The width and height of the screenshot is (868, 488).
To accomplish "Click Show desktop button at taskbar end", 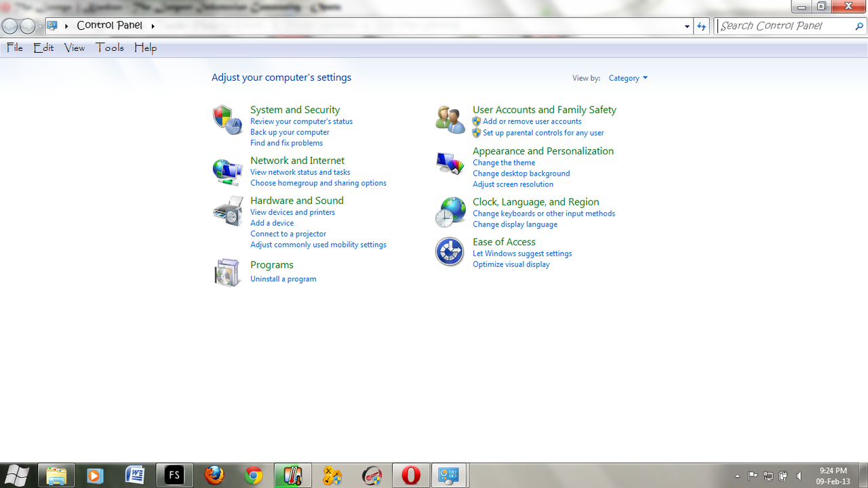I will click(863, 476).
